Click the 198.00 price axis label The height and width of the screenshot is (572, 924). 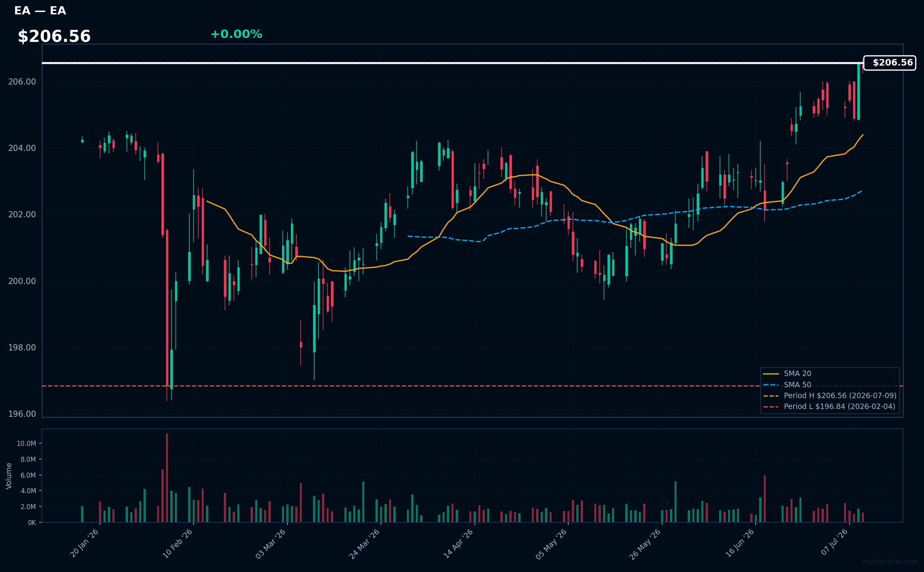pyautogui.click(x=22, y=348)
